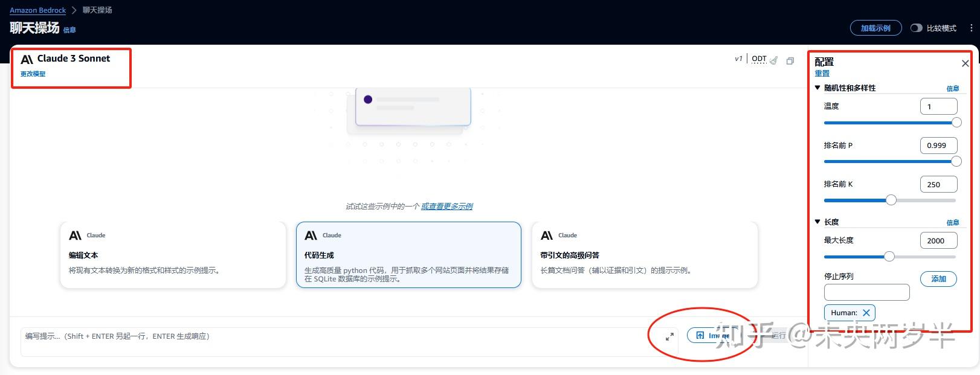Click the load examples button
This screenshot has width=980, height=375.
click(875, 28)
